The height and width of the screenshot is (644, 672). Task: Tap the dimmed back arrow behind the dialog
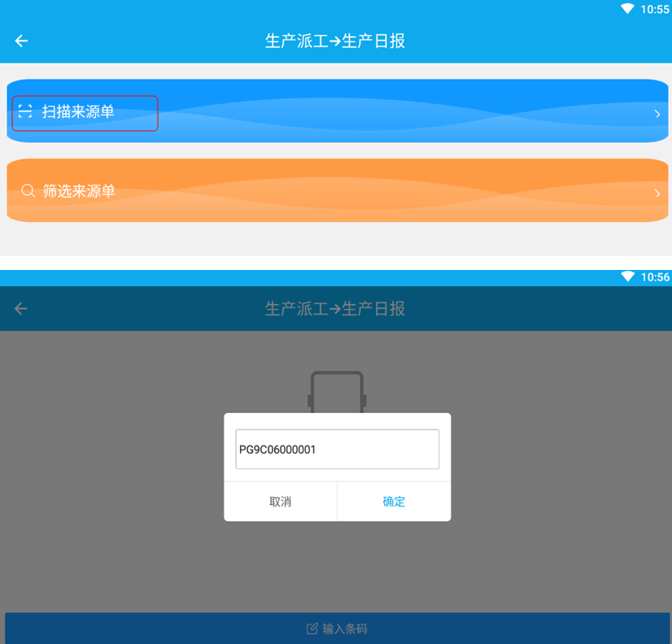point(22,309)
